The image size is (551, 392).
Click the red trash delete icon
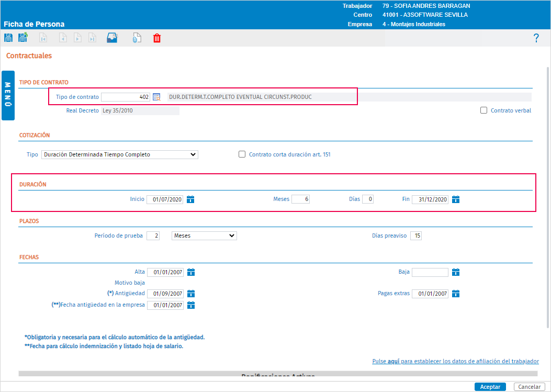point(157,38)
